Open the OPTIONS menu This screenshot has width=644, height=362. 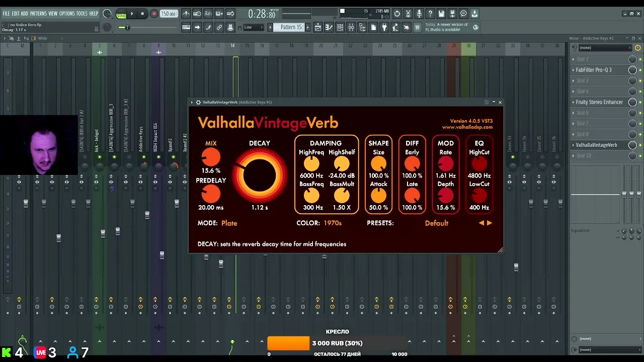(67, 14)
